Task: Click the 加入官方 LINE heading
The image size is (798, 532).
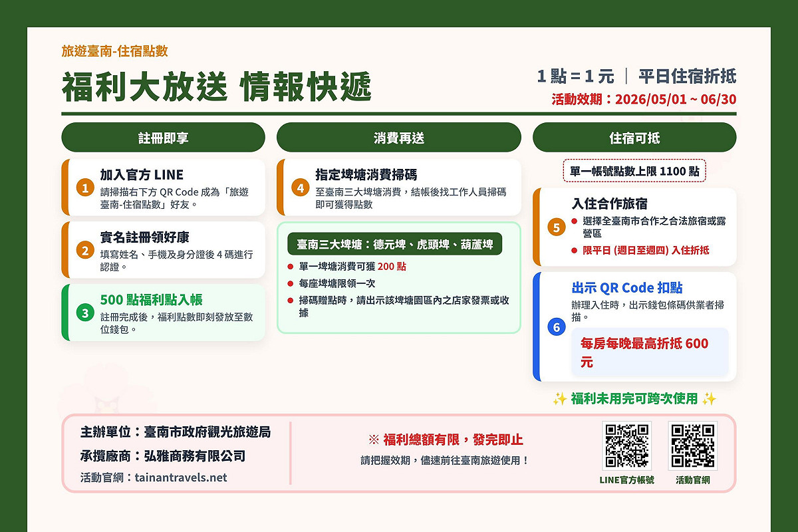Action: pyautogui.click(x=142, y=175)
